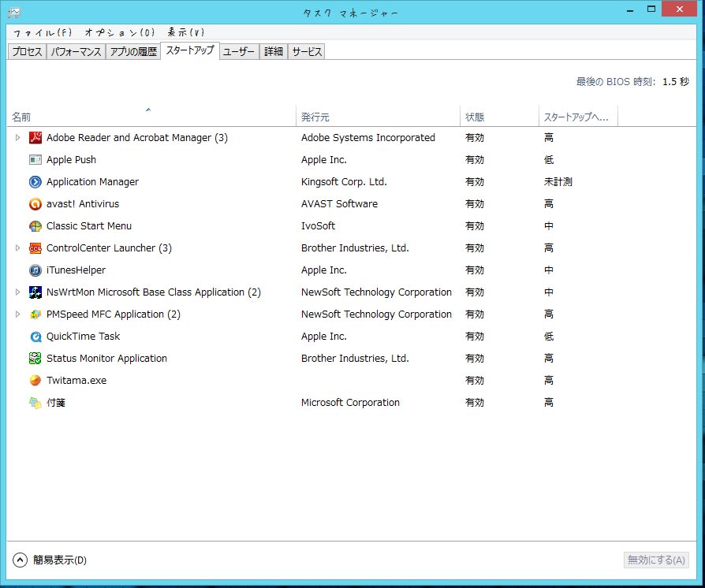Click the QuickTime Task icon

click(35, 336)
